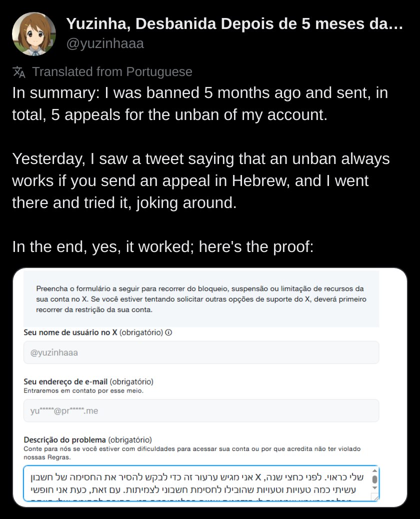The image size is (420, 519).
Task: Click the resize grip at the textarea corner
Action: pyautogui.click(x=375, y=498)
